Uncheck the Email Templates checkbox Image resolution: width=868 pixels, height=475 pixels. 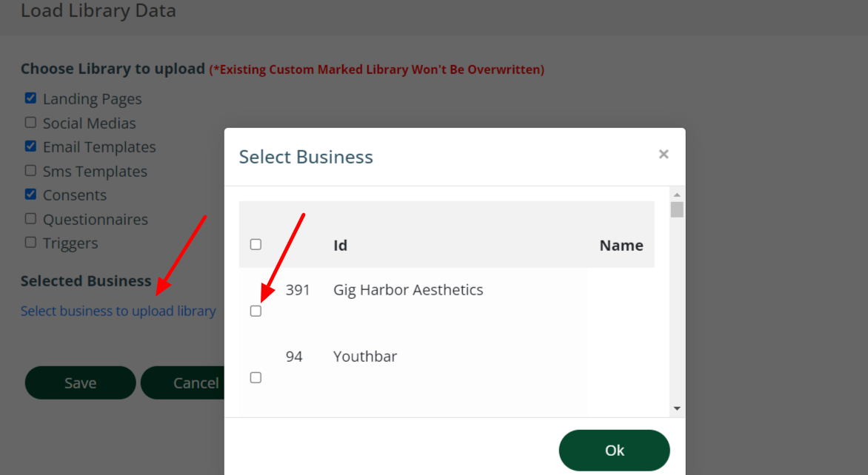pyautogui.click(x=30, y=146)
